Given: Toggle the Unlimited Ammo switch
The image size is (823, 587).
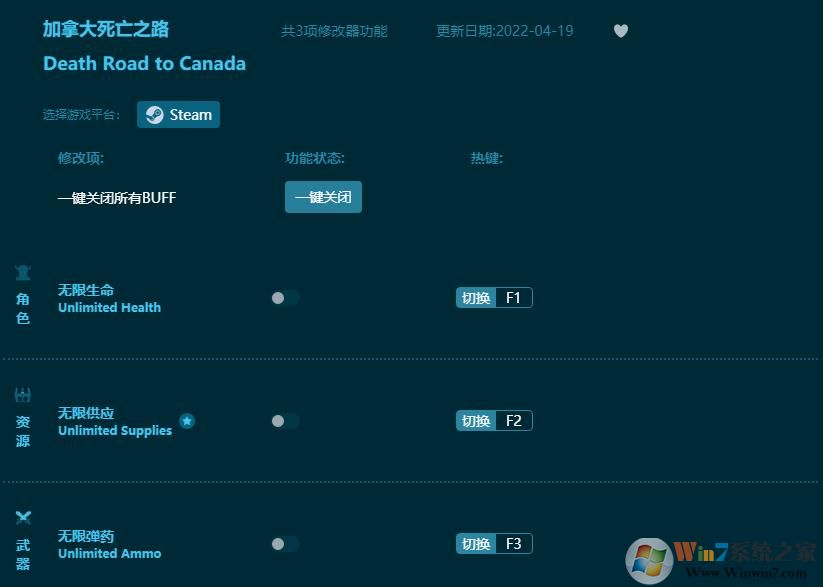Looking at the screenshot, I should click(284, 543).
